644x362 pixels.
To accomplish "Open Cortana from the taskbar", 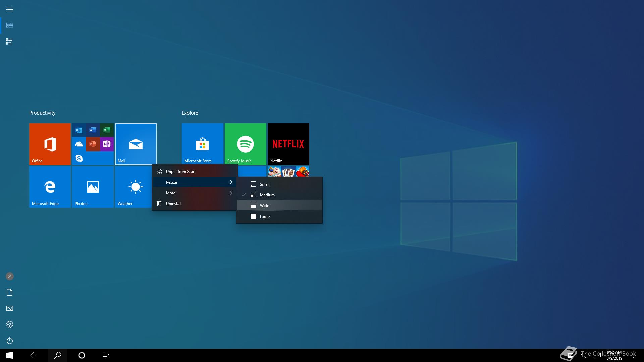I will click(x=82, y=355).
